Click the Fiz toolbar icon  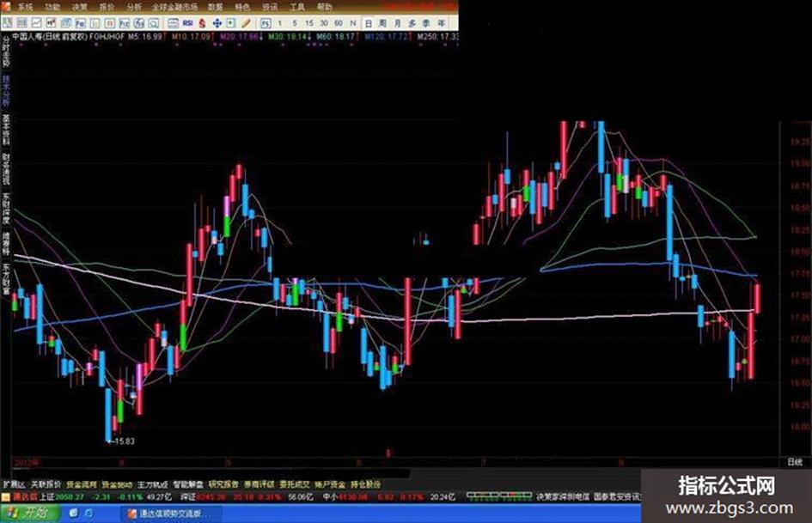pyautogui.click(x=125, y=23)
